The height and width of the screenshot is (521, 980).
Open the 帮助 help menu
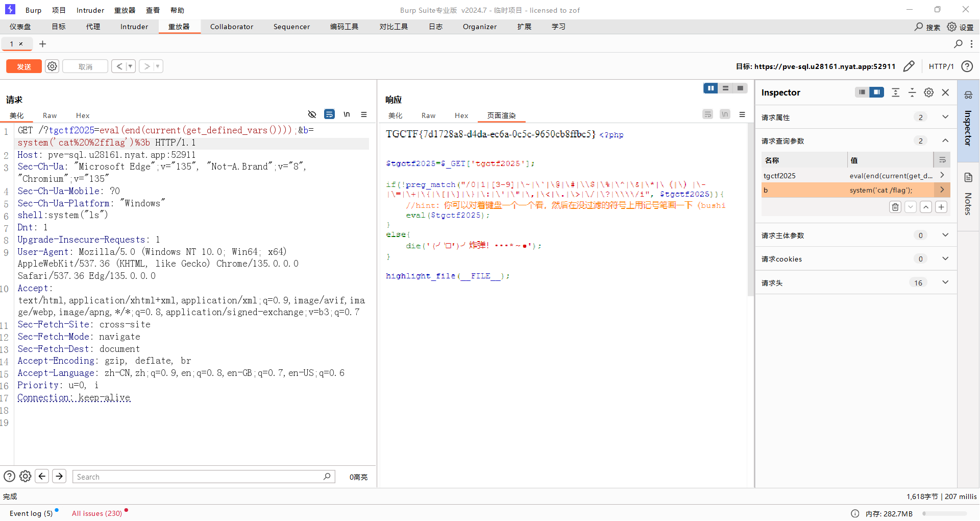(177, 10)
